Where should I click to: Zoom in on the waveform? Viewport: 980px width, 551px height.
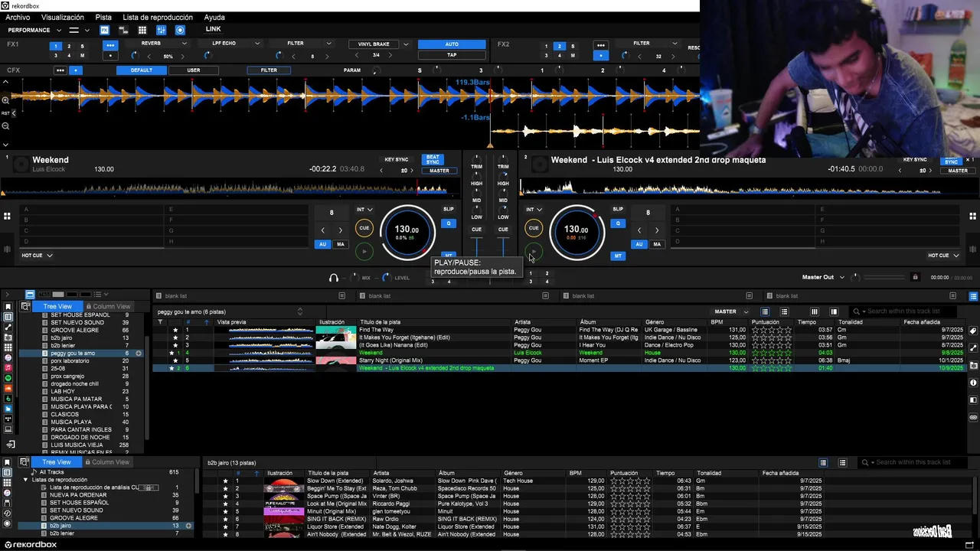click(x=5, y=100)
